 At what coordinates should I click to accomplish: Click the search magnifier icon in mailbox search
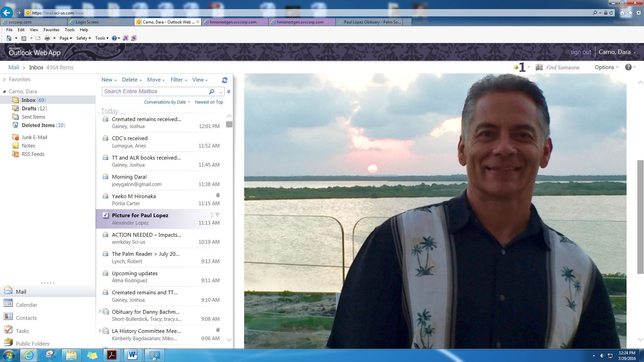point(211,92)
